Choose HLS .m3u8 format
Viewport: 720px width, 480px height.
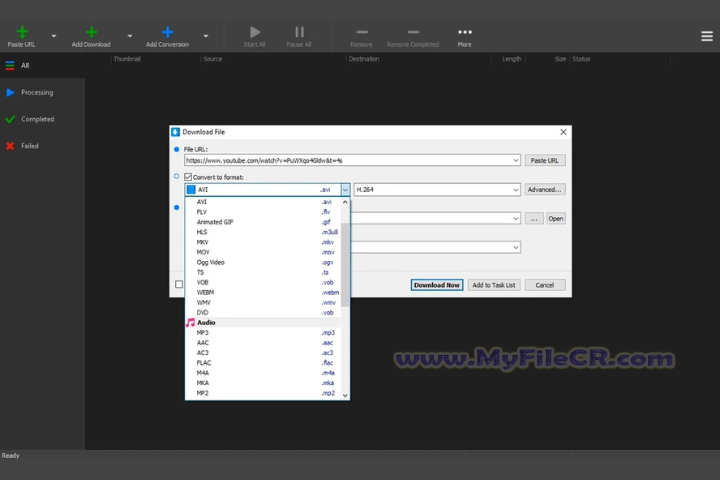[x=263, y=232]
